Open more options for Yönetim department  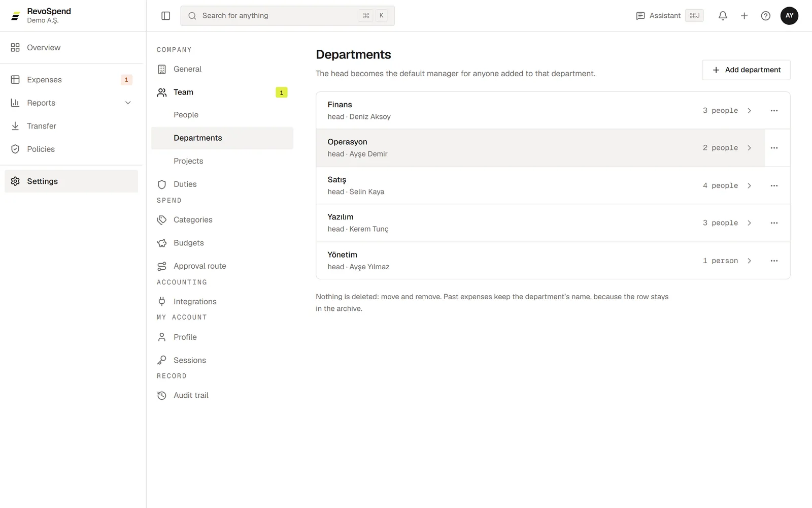click(774, 261)
